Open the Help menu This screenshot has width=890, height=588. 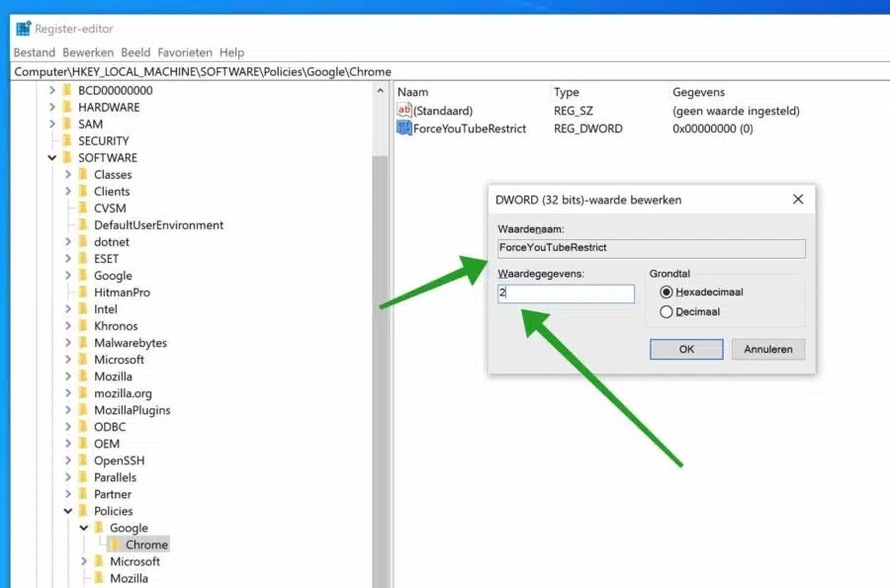coord(231,52)
